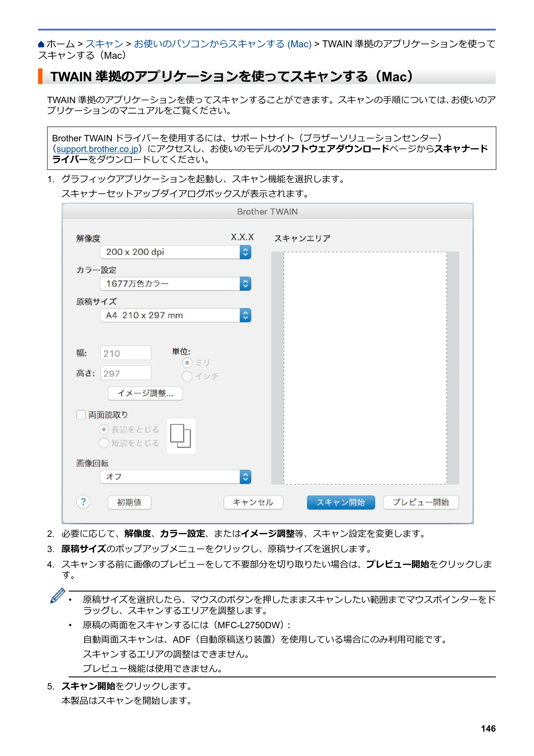Screen dimensions: 534x756
Task: Open the スキャン breadcrumb link
Action: pyautogui.click(x=104, y=44)
